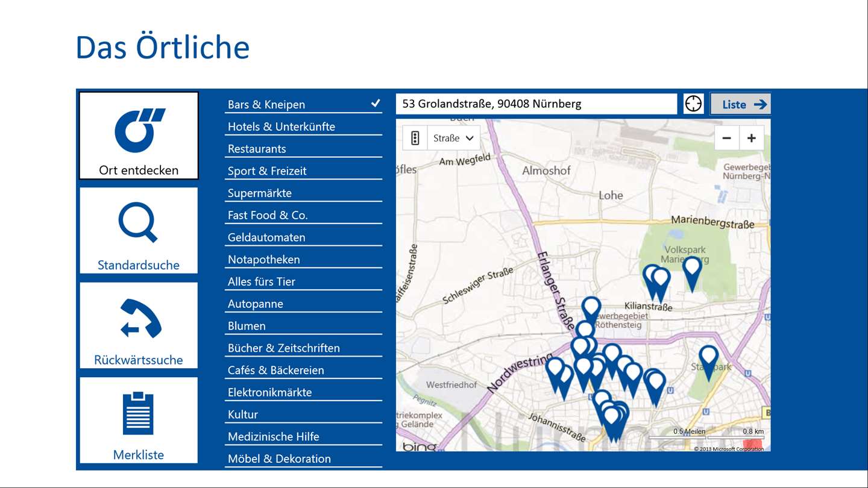Expand the Straße map style dropdown
The width and height of the screenshot is (868, 488).
(x=453, y=138)
